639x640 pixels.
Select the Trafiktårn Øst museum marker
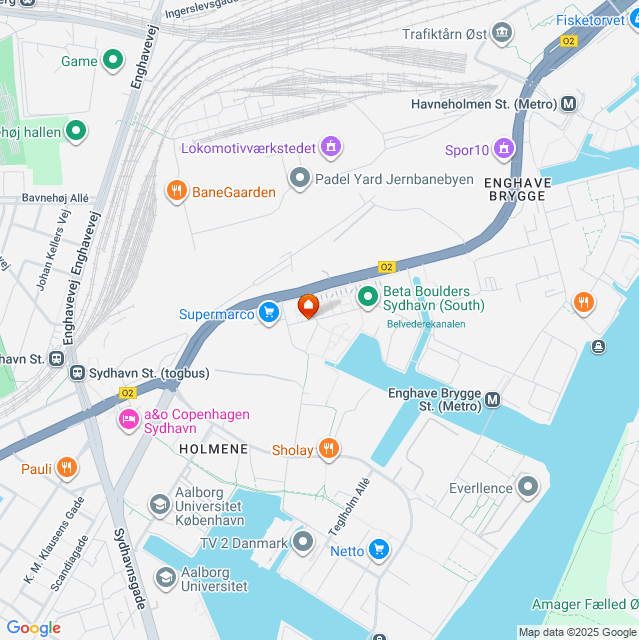pos(502,33)
